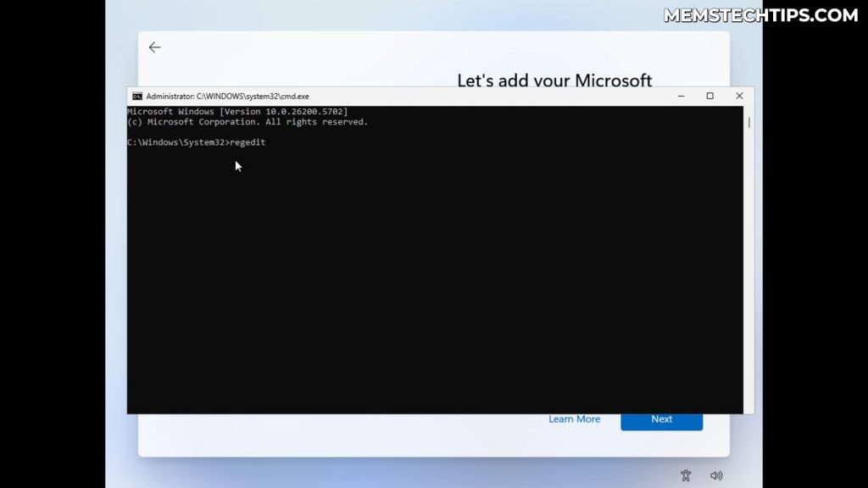868x488 pixels.
Task: Click the Administrator cmd.exe title text
Action: click(227, 97)
